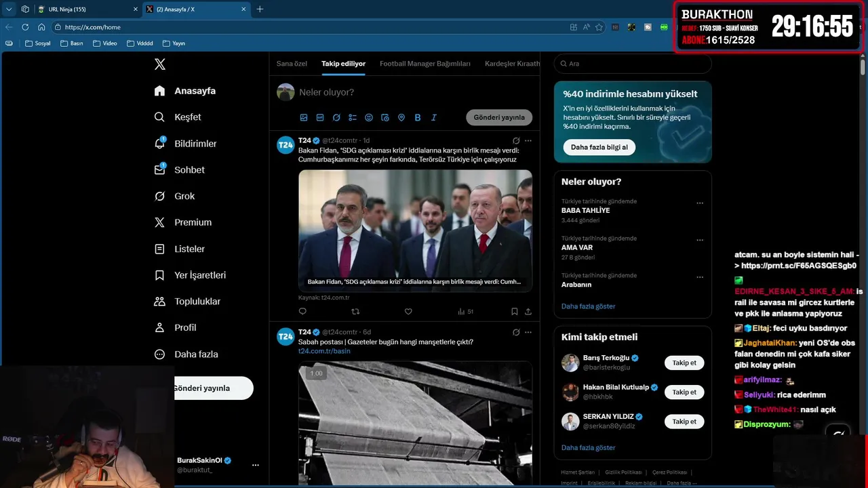Favorite this page with the star icon
Screen dimensions: 868x488
point(599,27)
